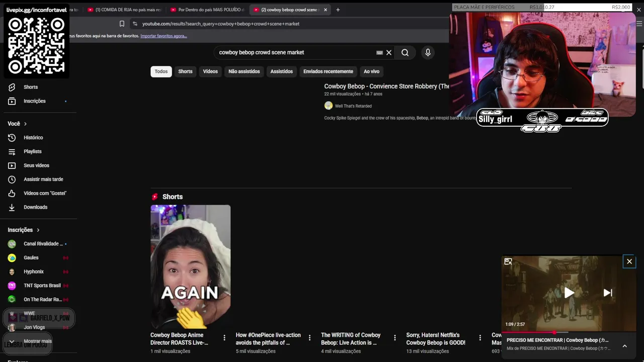Image resolution: width=644 pixels, height=362 pixels.
Task: Select the Não assistidos filter chip
Action: [244, 71]
